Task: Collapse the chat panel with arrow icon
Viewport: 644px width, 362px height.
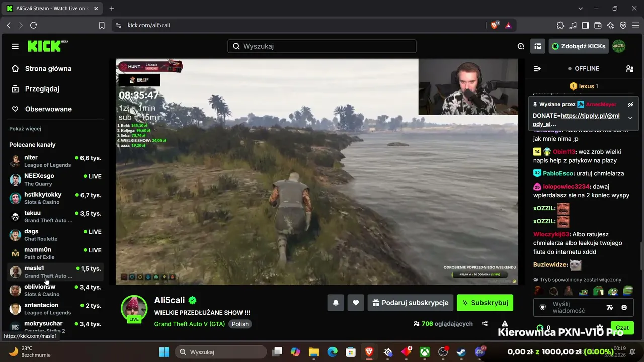Action: (537, 69)
